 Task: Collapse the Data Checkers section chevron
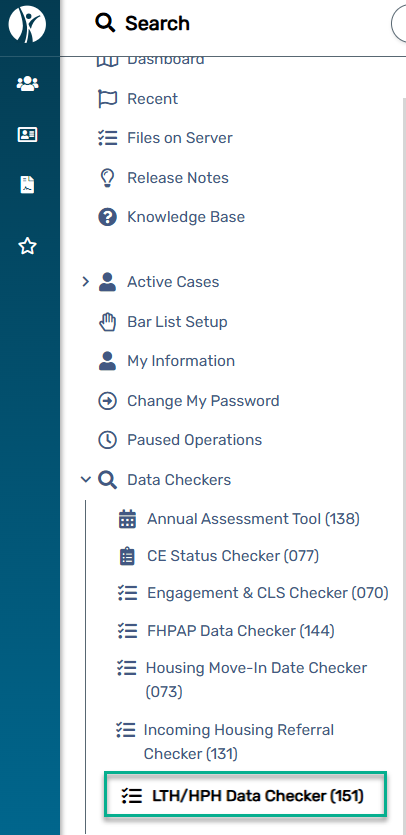pos(86,480)
